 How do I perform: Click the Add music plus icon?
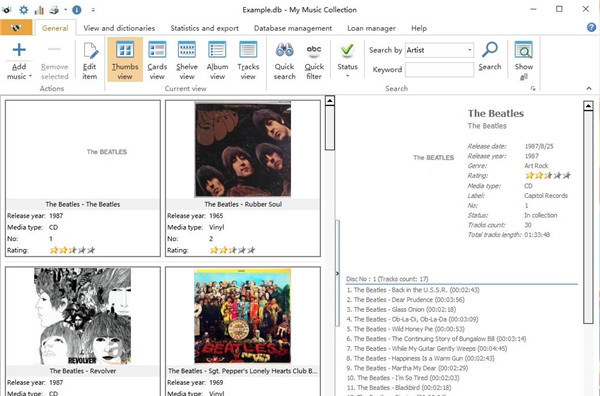(19, 50)
